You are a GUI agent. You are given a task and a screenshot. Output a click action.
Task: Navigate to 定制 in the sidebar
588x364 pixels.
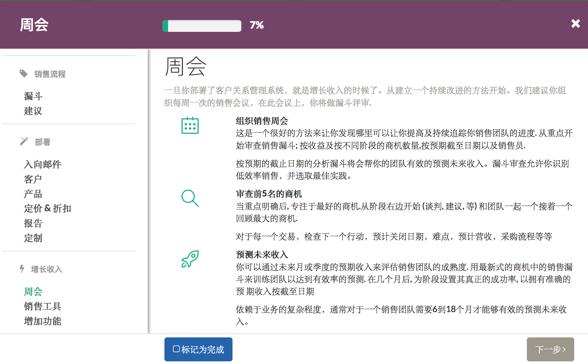pos(33,238)
